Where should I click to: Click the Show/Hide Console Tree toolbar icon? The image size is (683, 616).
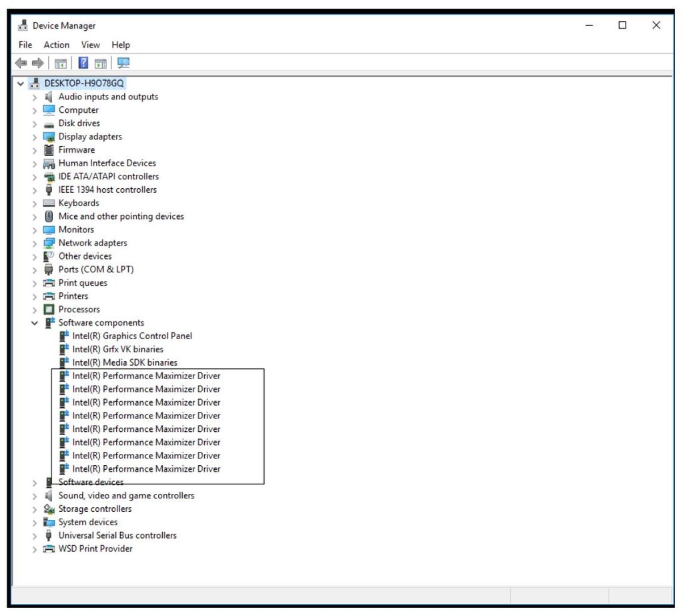[60, 63]
